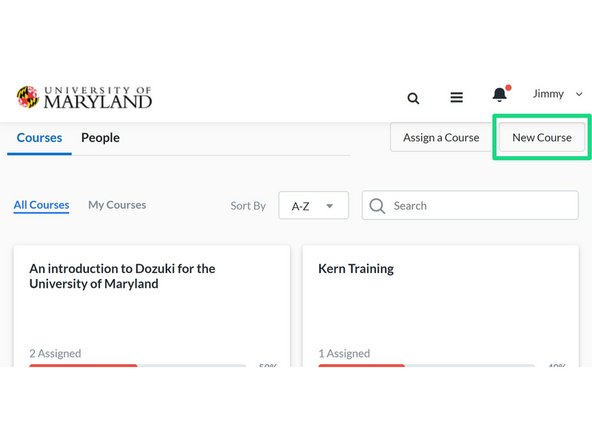Click inside the course Search field
This screenshot has width=592, height=444.
click(470, 205)
